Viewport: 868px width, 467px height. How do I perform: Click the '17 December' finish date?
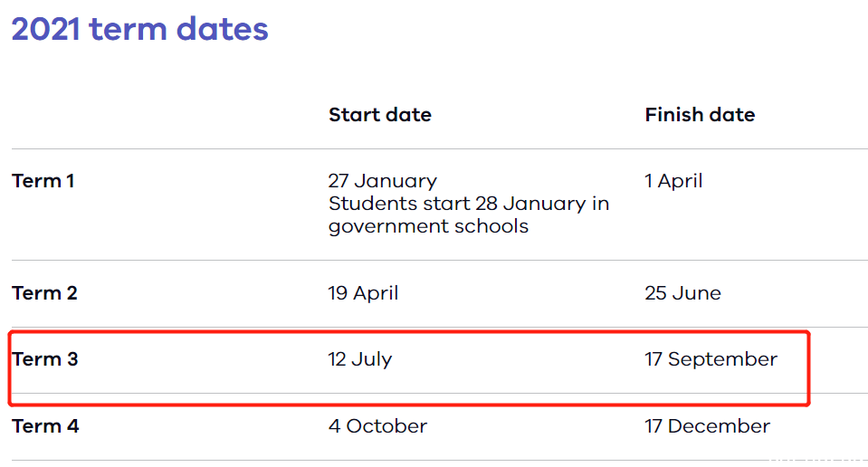[x=707, y=426]
